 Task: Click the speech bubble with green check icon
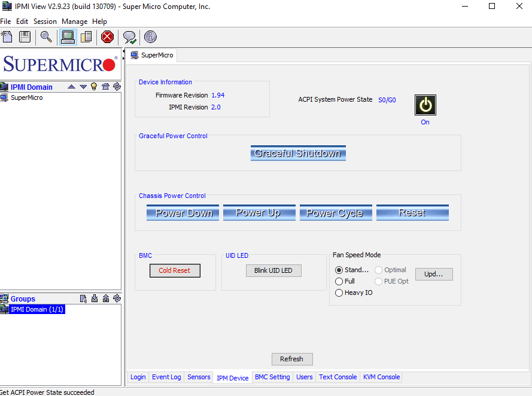click(129, 37)
